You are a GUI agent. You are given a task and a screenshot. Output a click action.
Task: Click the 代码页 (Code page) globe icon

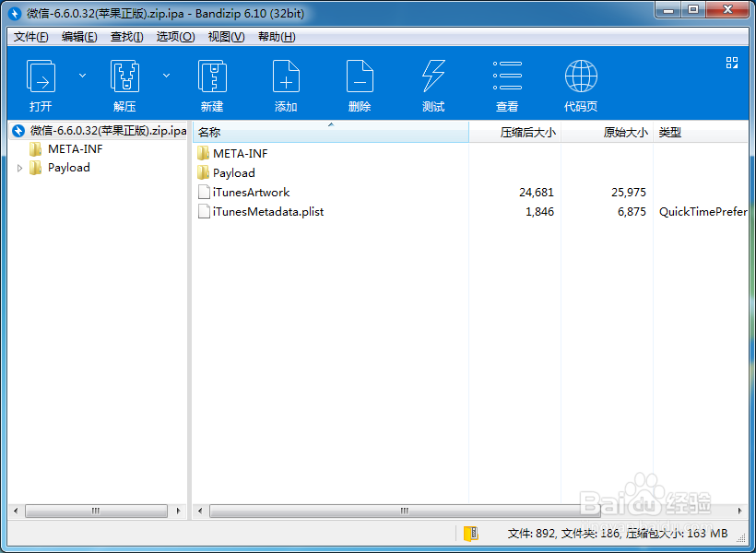point(581,76)
